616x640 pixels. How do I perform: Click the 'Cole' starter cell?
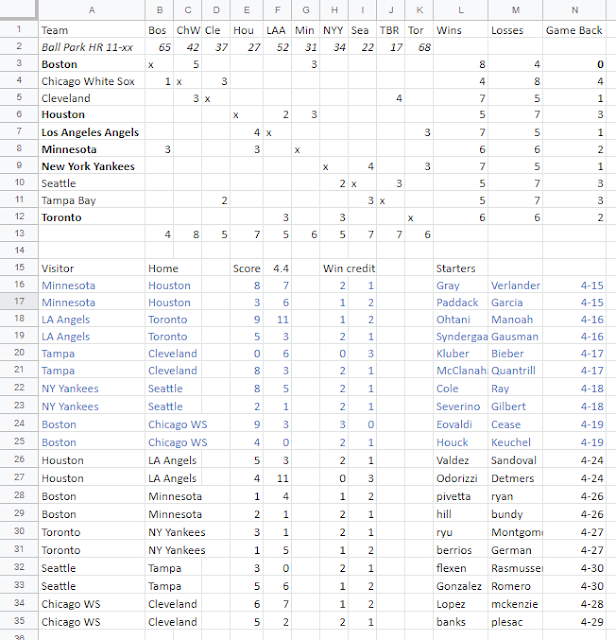[460, 388]
